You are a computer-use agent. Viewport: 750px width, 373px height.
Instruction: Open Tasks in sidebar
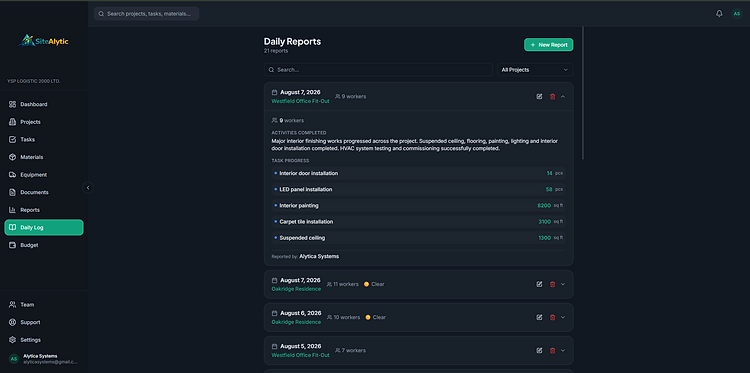pos(44,140)
